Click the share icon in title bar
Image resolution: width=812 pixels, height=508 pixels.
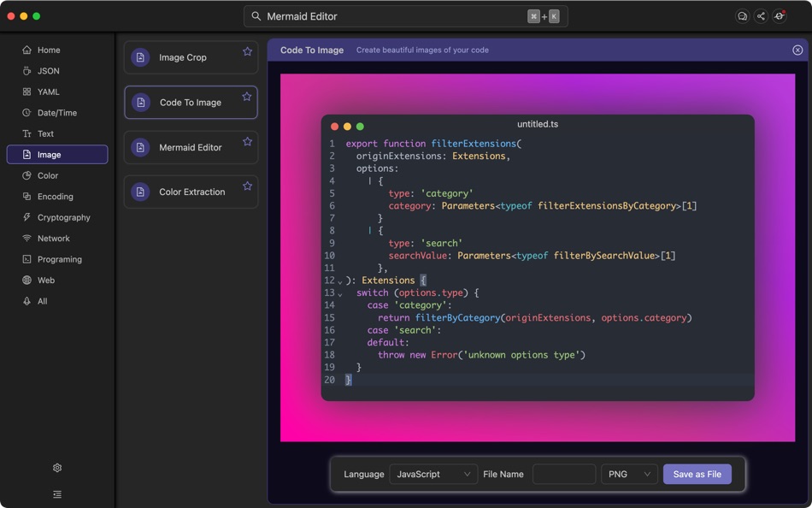tap(761, 16)
